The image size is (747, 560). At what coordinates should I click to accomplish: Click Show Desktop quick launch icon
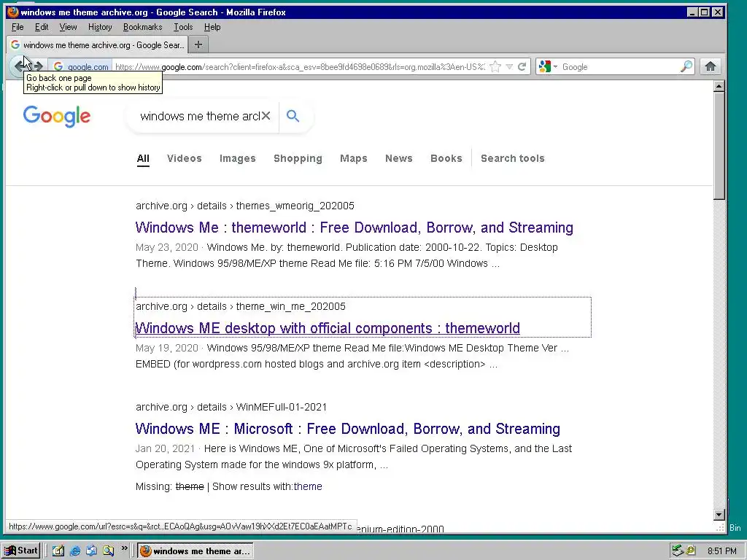58,551
